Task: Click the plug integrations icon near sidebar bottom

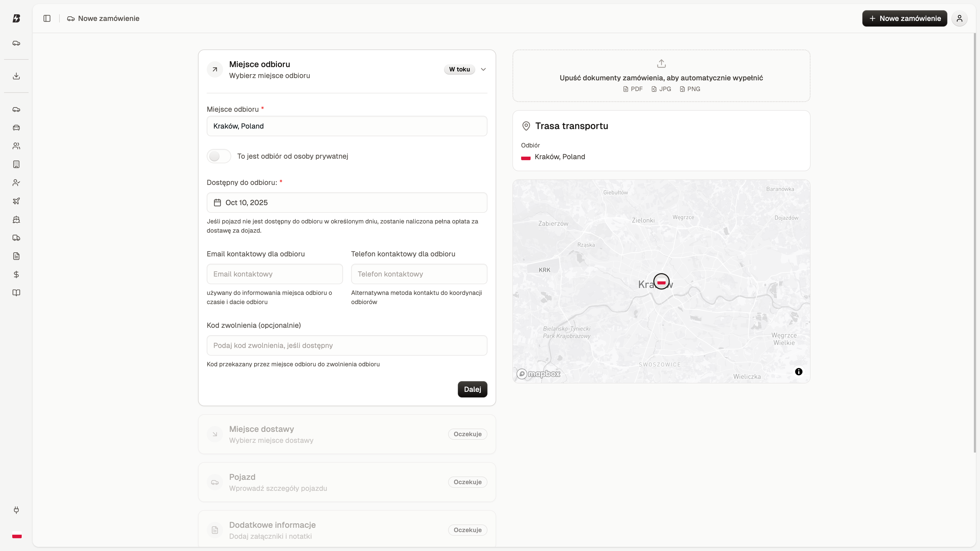Action: click(x=16, y=510)
